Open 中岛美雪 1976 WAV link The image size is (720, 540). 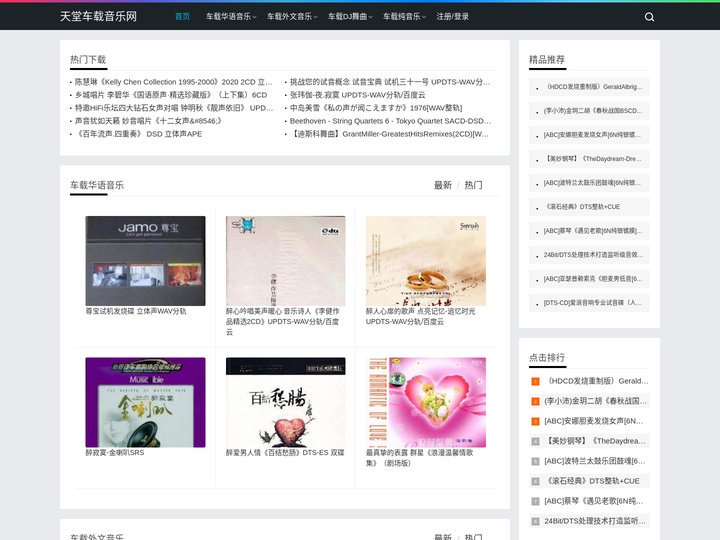[x=376, y=107]
